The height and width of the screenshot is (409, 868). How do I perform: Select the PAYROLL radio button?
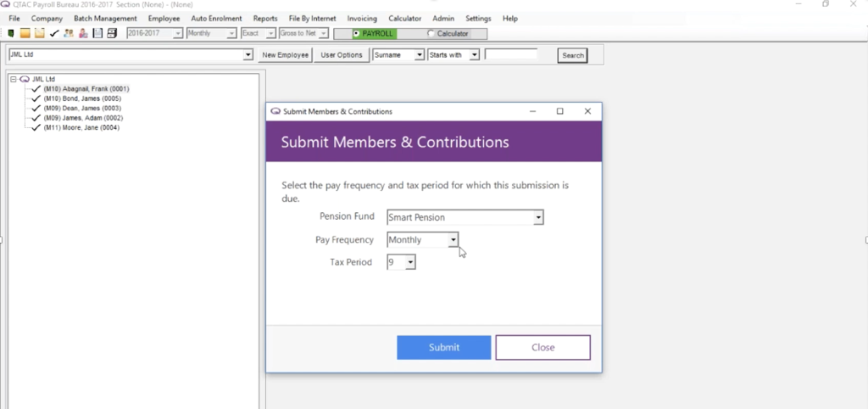tap(357, 34)
